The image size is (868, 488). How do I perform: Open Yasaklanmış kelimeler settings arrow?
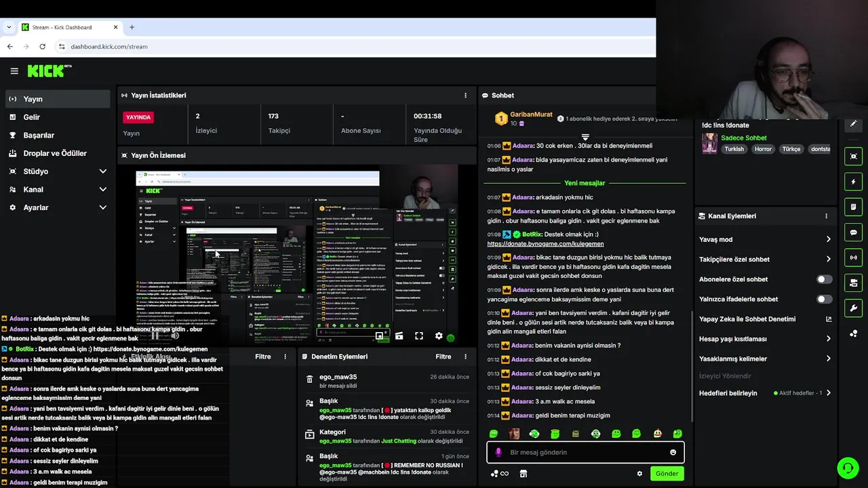pos(829,359)
